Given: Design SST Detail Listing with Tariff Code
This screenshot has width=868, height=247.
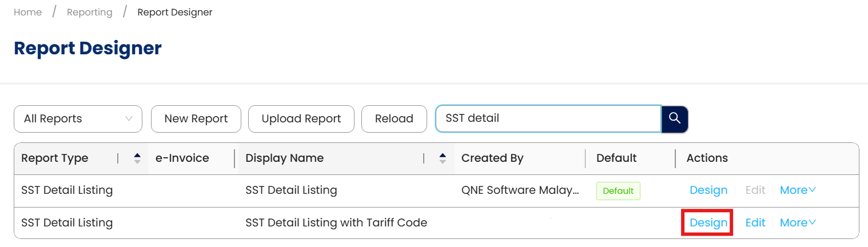Looking at the screenshot, I should 708,222.
